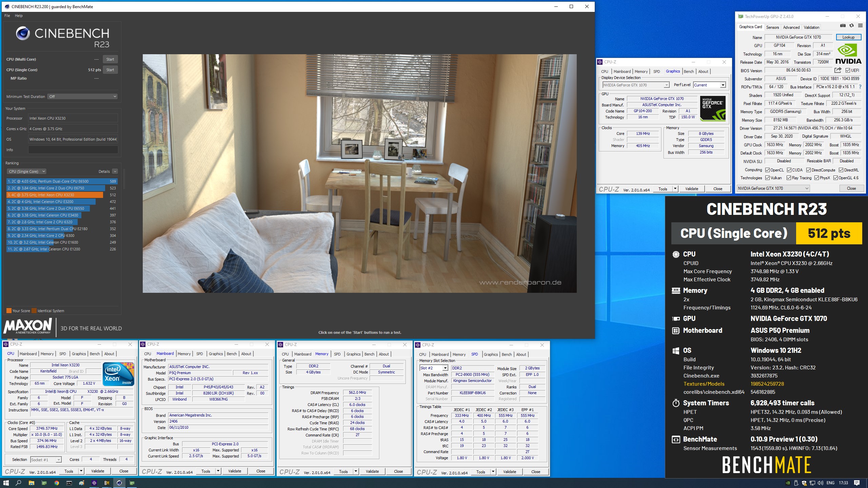868x488 pixels.
Task: Open the Display Device Selection dropdown
Action: [x=635, y=85]
